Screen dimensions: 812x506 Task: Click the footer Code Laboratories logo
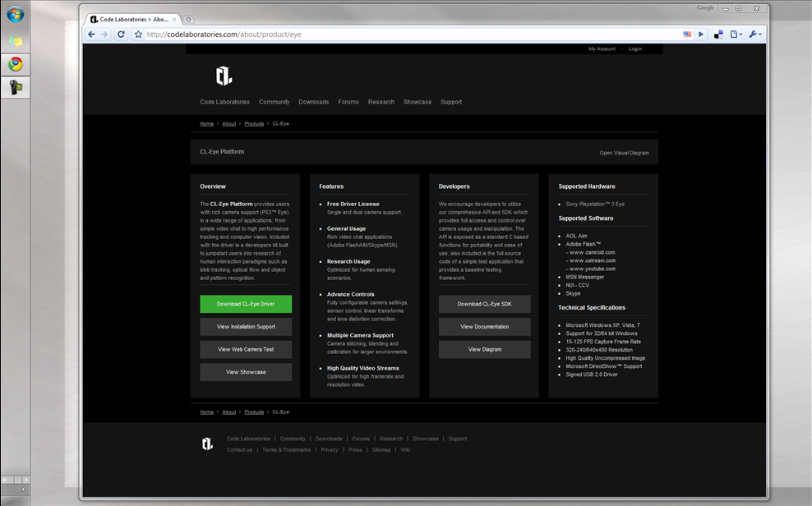click(x=207, y=444)
